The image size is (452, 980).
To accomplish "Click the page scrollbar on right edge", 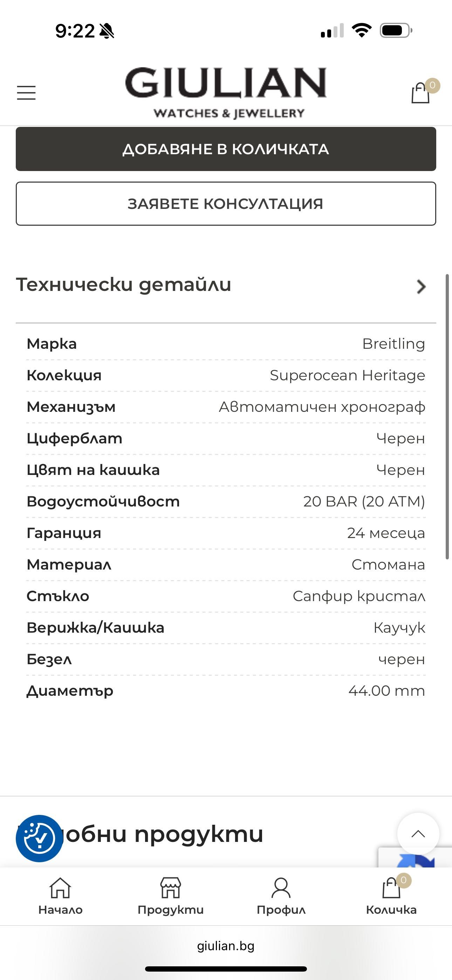I will (x=447, y=416).
